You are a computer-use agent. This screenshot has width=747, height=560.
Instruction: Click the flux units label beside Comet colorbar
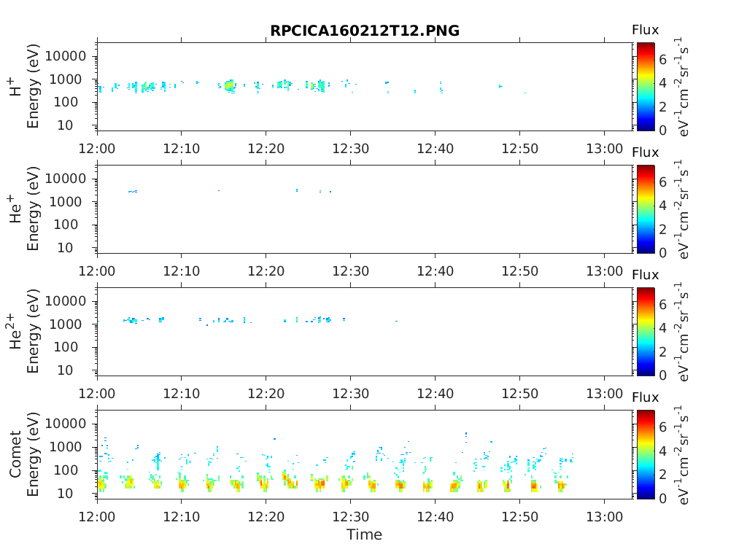[682, 454]
